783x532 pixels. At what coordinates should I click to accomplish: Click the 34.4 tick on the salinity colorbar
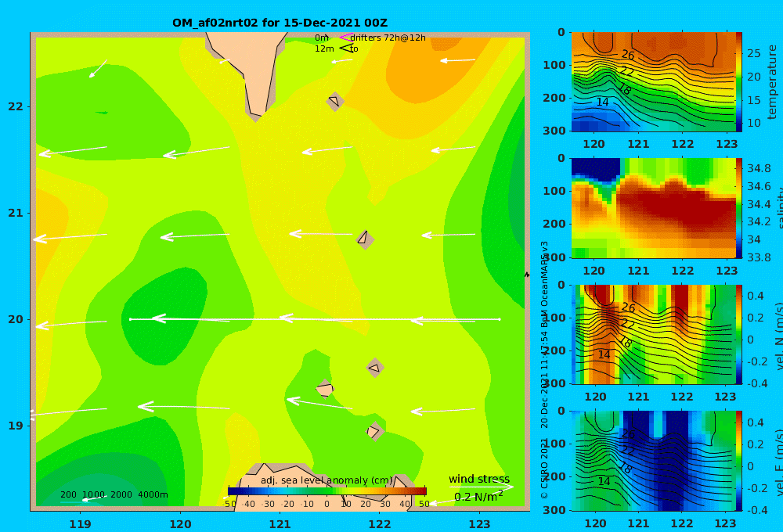coord(759,204)
